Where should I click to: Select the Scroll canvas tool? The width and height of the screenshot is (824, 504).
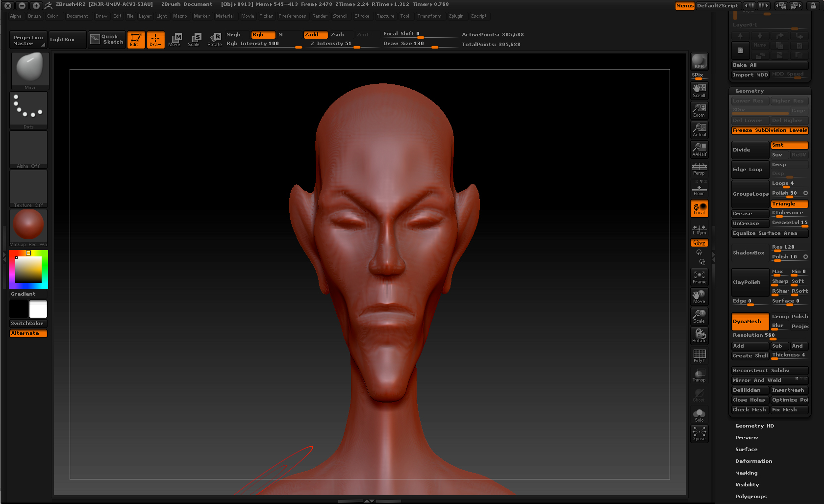(x=699, y=90)
